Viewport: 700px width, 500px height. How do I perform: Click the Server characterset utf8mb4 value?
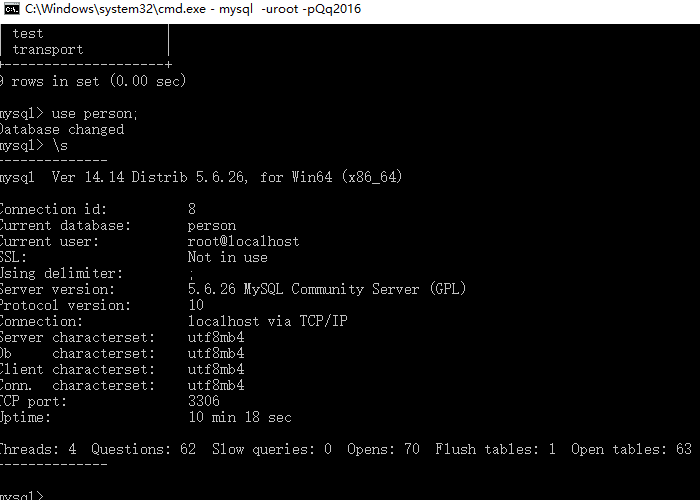[x=216, y=337]
